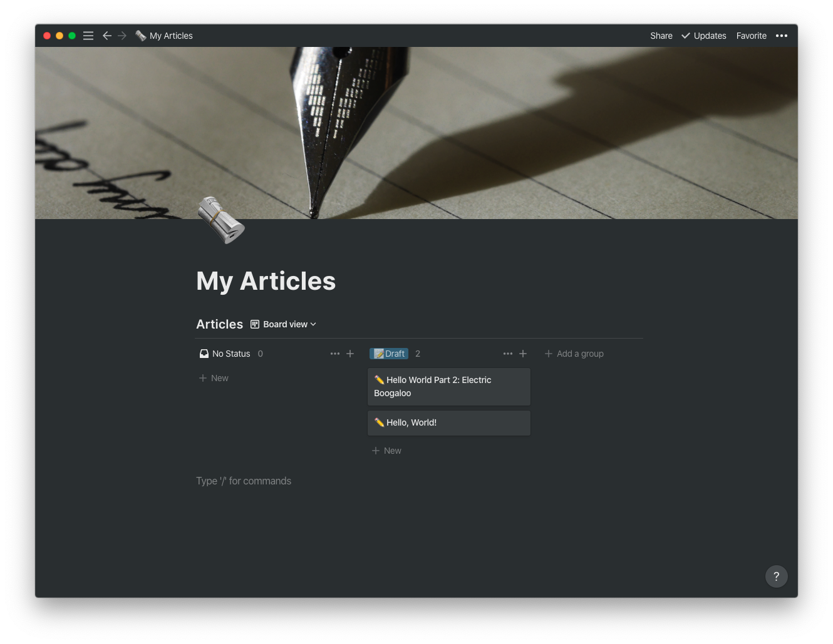Go forward with the right arrow
Image resolution: width=833 pixels, height=644 pixels.
[122, 36]
